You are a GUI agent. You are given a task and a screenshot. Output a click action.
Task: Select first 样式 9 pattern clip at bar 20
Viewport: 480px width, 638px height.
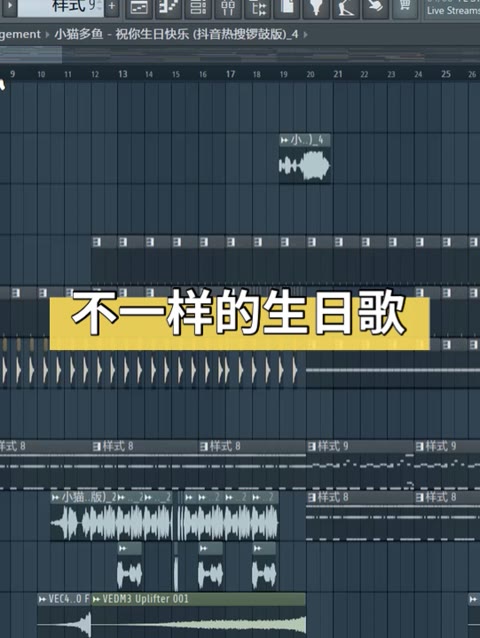coord(360,465)
